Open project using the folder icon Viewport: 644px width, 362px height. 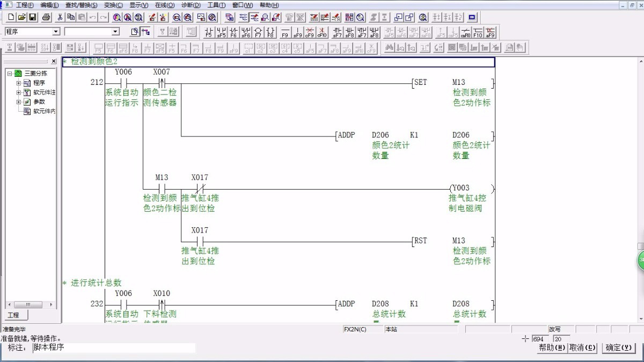pos(22,17)
